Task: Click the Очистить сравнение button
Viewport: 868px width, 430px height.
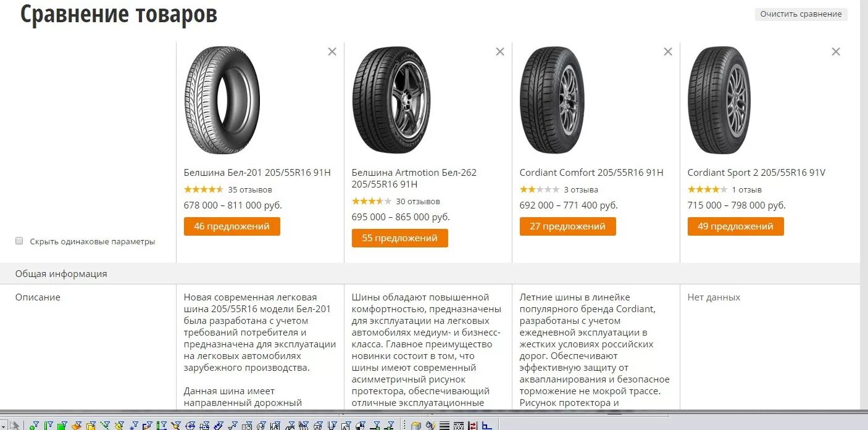Action: coord(801,14)
